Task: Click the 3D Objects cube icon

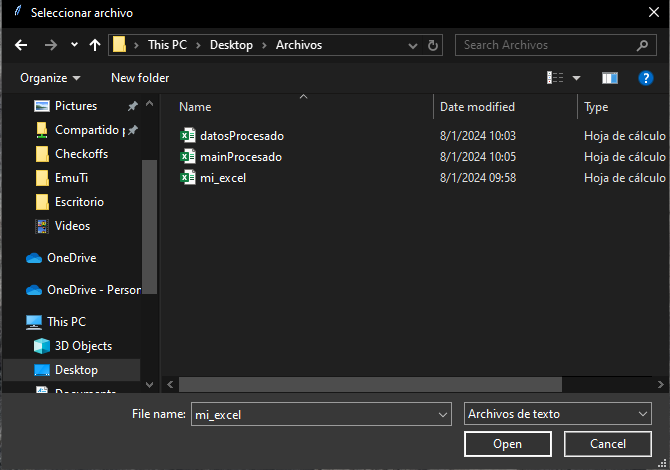Action: tap(42, 346)
